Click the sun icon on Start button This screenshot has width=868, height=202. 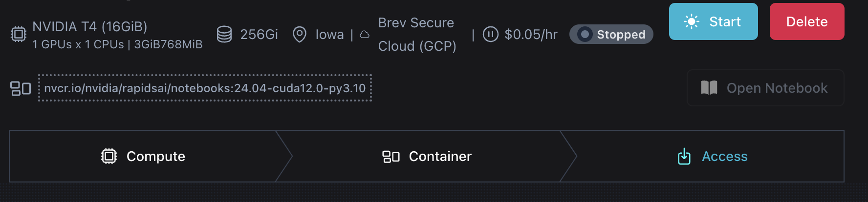pos(692,22)
